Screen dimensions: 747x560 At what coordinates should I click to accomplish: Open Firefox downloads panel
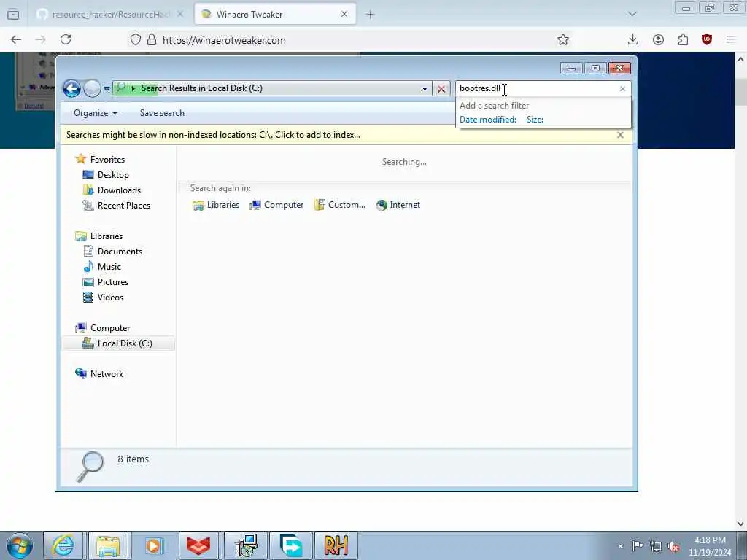point(632,40)
